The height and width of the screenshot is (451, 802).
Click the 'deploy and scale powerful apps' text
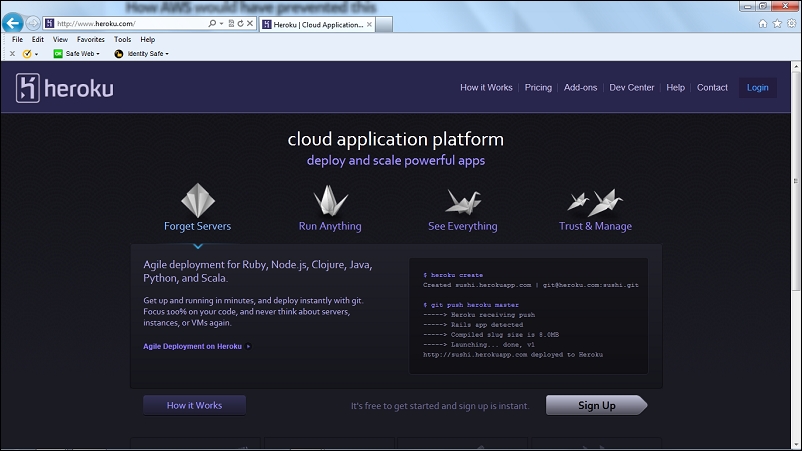coord(396,161)
